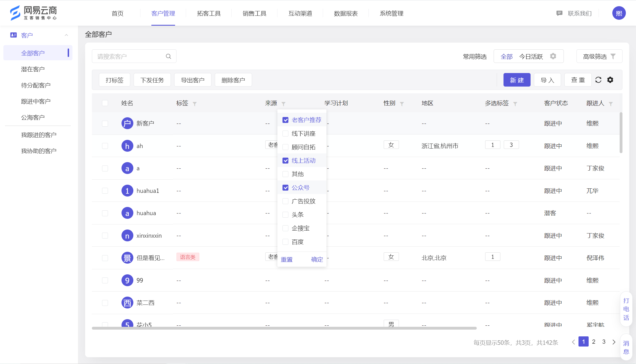The width and height of the screenshot is (636, 364).
Task: Reset source filter with 重置
Action: point(287,259)
